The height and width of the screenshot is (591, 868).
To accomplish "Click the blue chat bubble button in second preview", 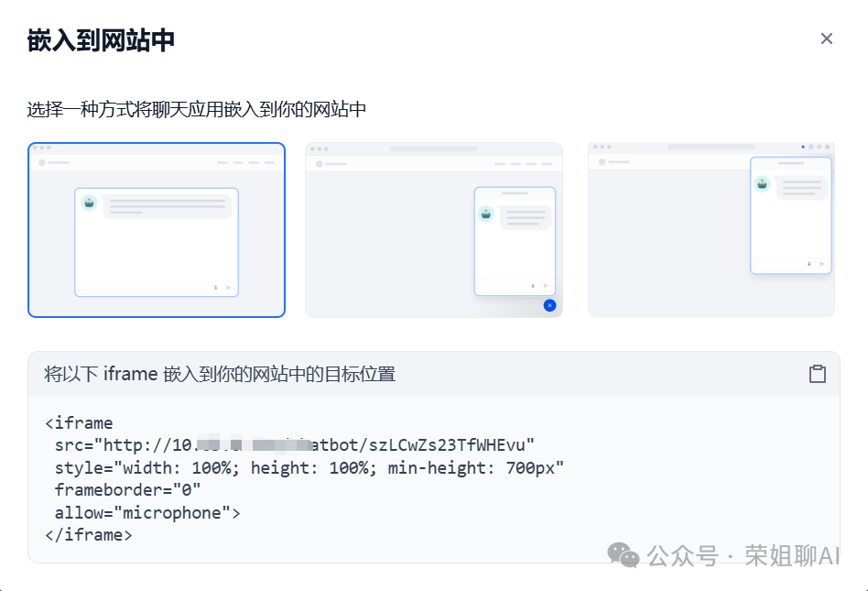I will click(549, 305).
